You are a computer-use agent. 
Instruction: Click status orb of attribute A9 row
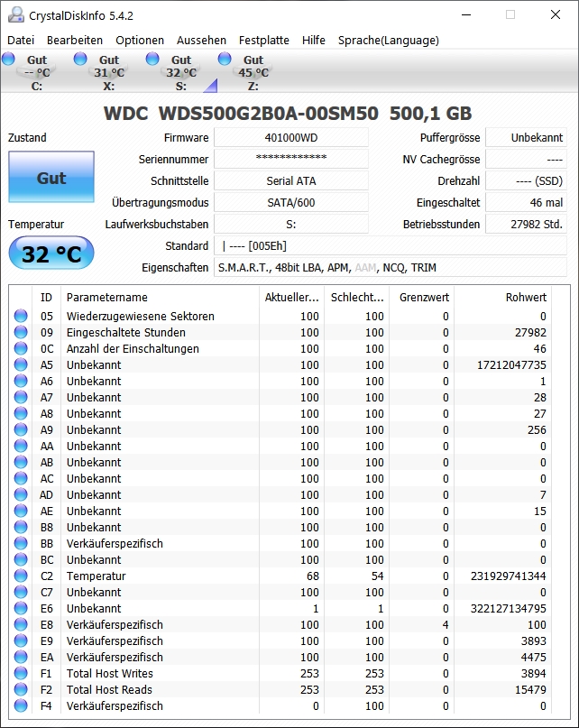pyautogui.click(x=21, y=429)
